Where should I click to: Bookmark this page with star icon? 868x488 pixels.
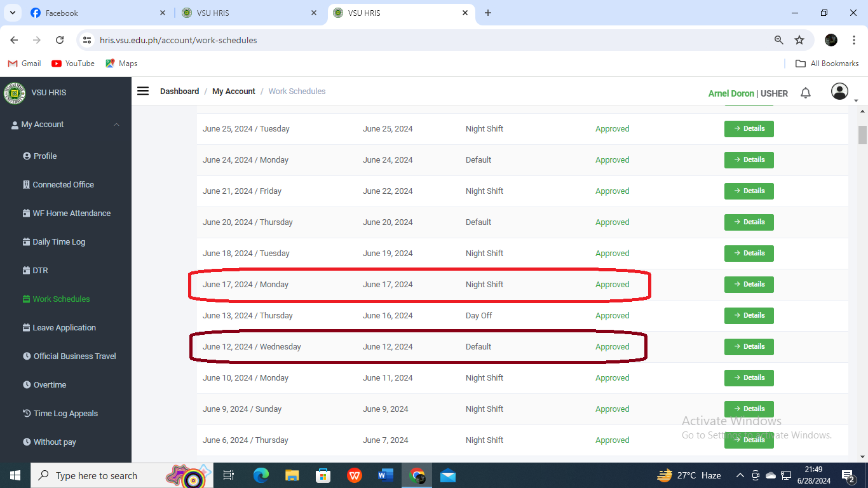coord(799,40)
